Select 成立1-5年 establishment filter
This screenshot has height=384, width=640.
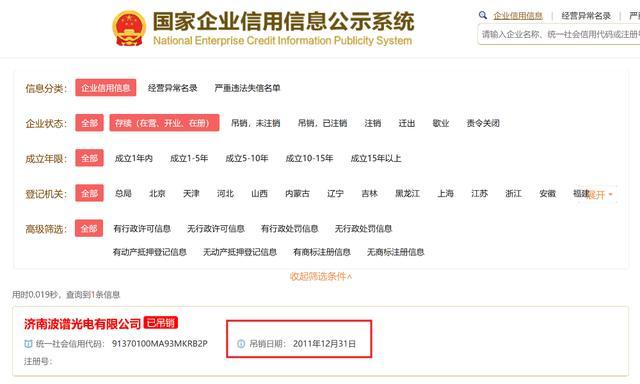189,158
